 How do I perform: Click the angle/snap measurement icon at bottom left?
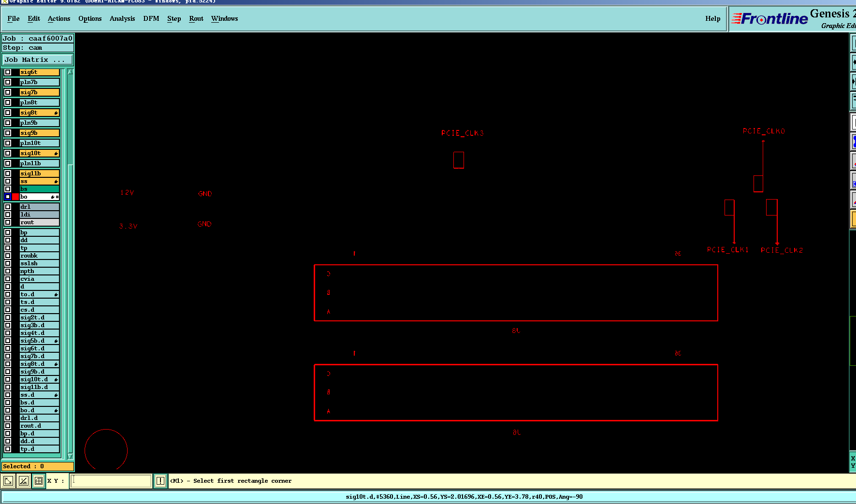coord(23,481)
